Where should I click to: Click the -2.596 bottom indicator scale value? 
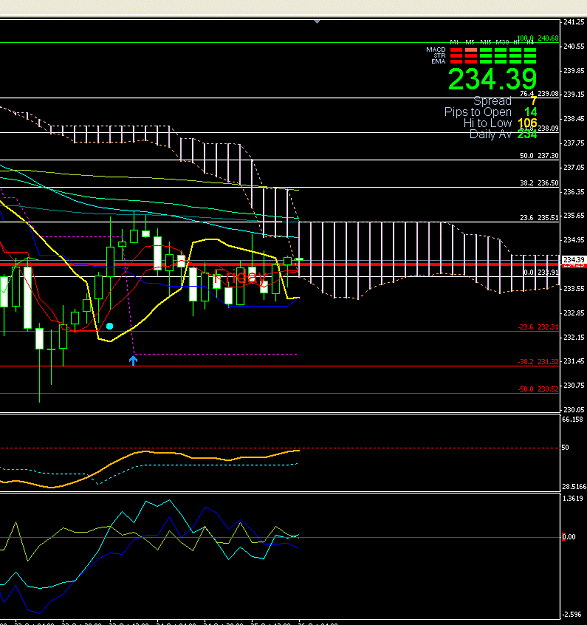(x=574, y=615)
